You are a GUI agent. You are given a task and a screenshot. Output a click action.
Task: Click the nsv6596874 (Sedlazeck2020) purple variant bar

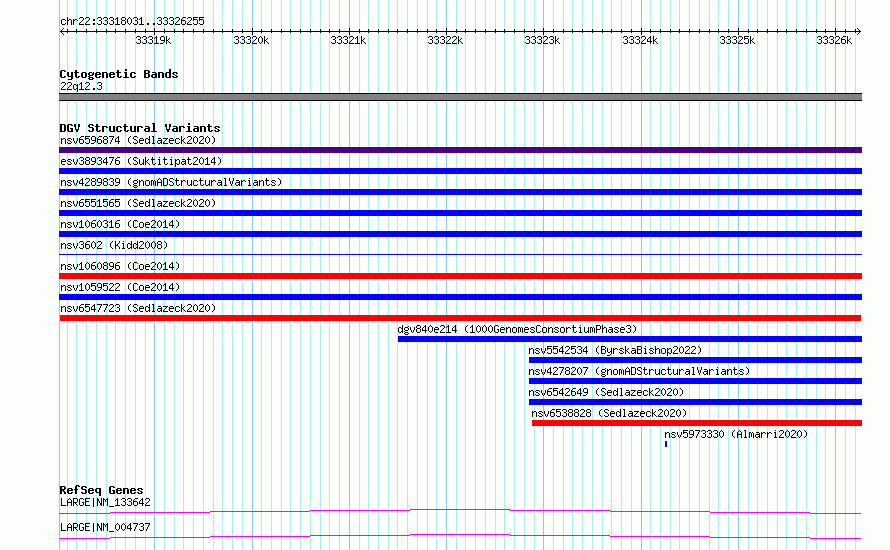(x=460, y=150)
